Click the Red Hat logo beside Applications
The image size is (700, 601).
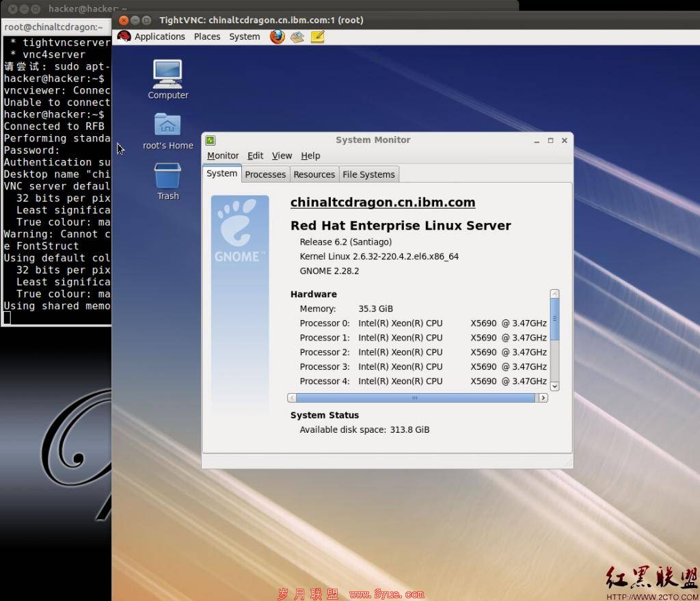(124, 36)
